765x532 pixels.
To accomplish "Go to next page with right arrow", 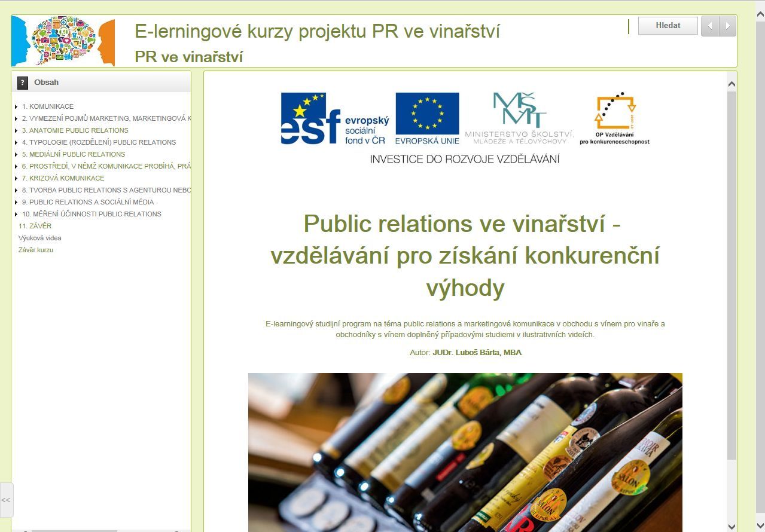I will click(727, 26).
